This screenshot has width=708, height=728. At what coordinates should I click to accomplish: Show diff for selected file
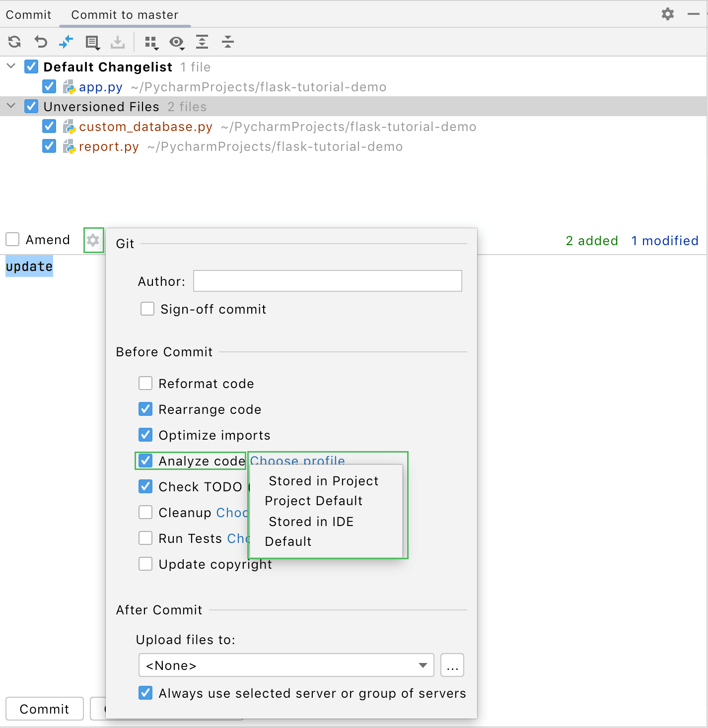pos(66,42)
